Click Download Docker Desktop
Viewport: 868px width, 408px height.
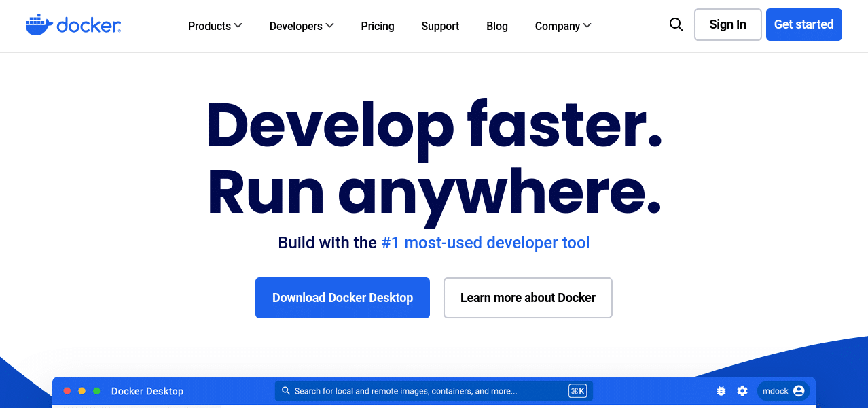point(342,297)
